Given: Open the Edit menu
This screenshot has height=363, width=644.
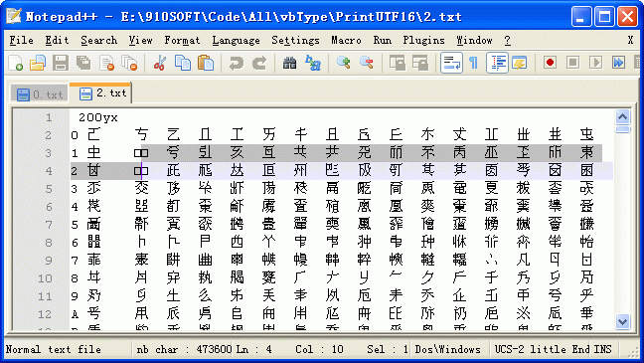Looking at the screenshot, I should [x=57, y=41].
